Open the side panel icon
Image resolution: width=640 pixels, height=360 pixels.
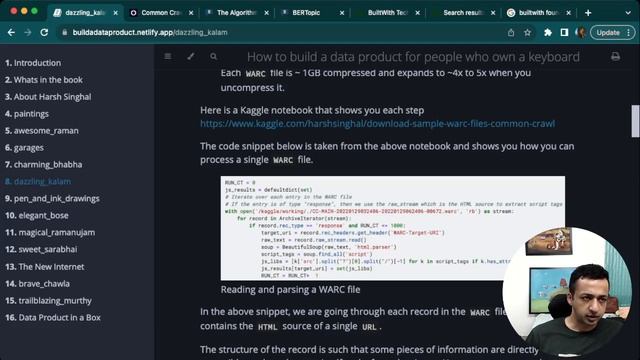click(x=564, y=32)
